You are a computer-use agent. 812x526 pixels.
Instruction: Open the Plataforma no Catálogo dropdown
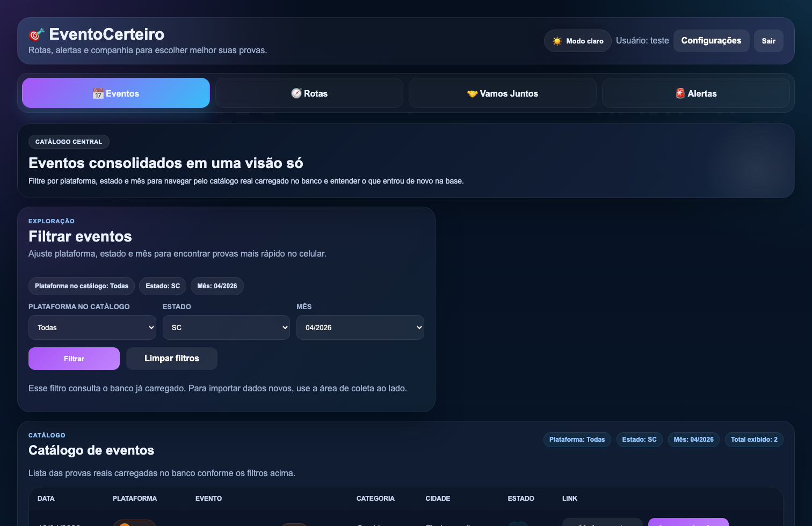92,327
